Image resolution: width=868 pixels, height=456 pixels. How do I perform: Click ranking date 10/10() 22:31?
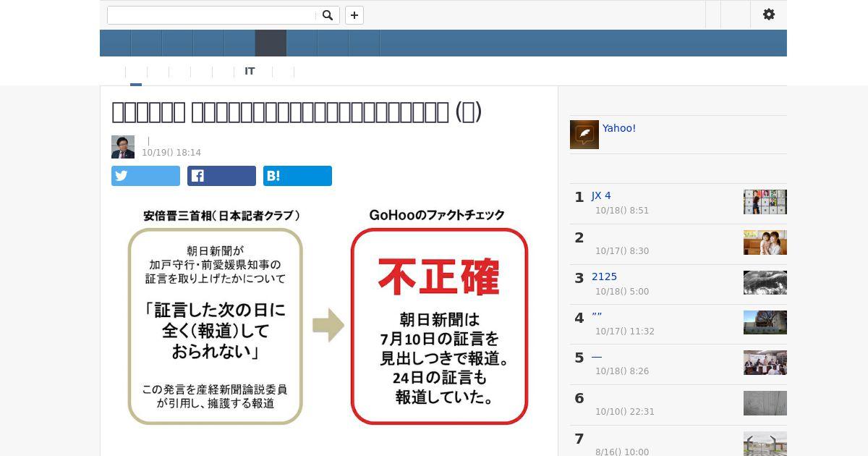pyautogui.click(x=625, y=412)
